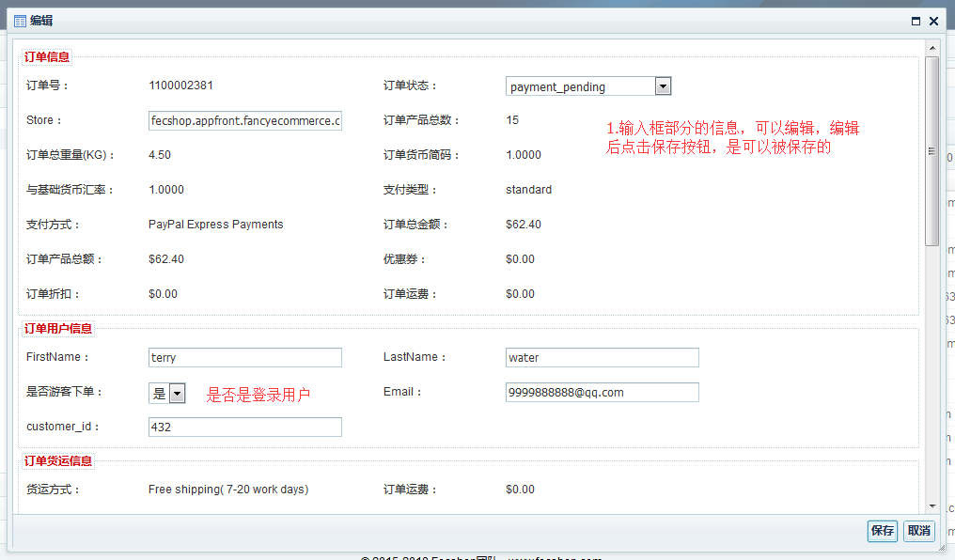This screenshot has width=955, height=560.
Task: Cancel editing with 取消 button
Action: point(919,531)
